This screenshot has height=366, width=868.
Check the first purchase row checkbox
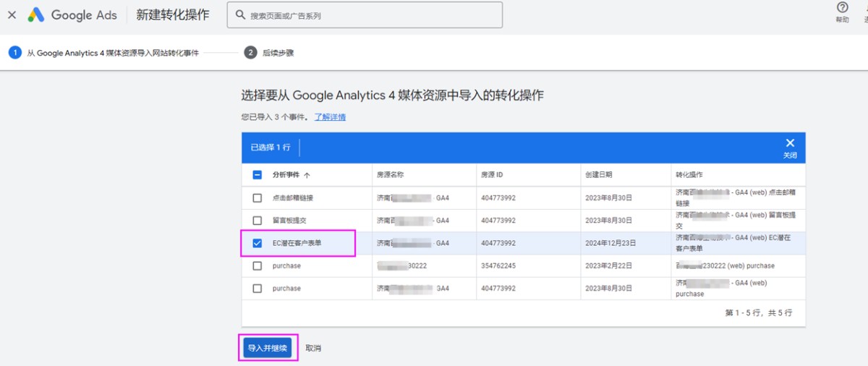pyautogui.click(x=258, y=266)
